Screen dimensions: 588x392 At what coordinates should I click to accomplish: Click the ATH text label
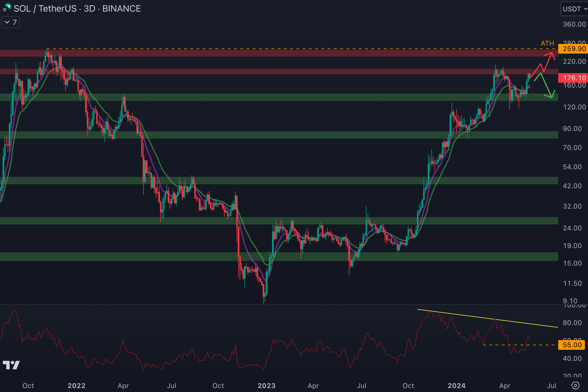click(x=547, y=43)
